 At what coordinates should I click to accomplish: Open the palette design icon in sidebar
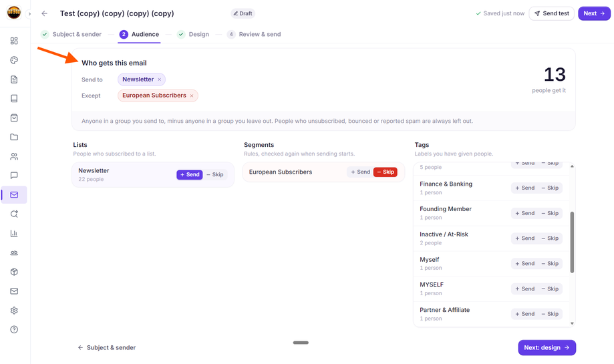pyautogui.click(x=14, y=60)
